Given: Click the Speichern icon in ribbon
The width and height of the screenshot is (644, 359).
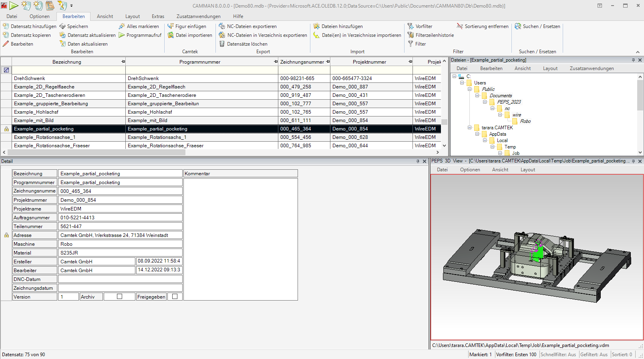Looking at the screenshot, I should 62,26.
